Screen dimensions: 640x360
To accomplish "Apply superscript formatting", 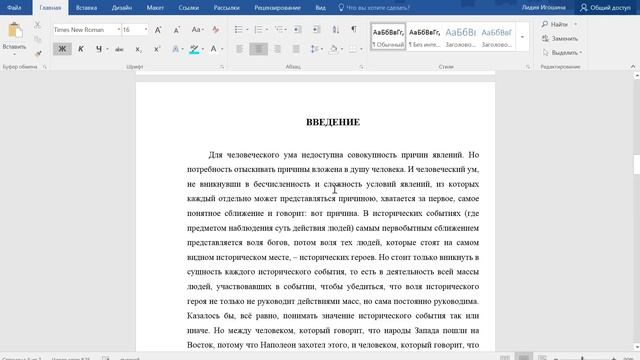I will (x=157, y=49).
